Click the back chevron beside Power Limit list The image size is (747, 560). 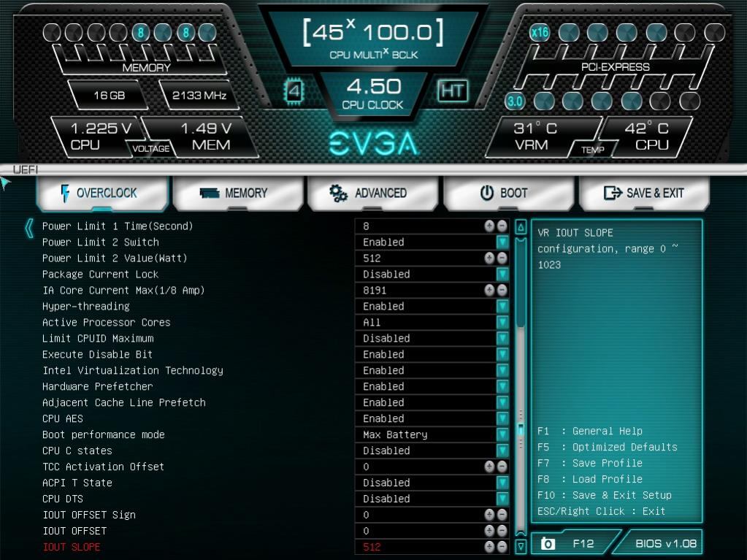coord(29,228)
